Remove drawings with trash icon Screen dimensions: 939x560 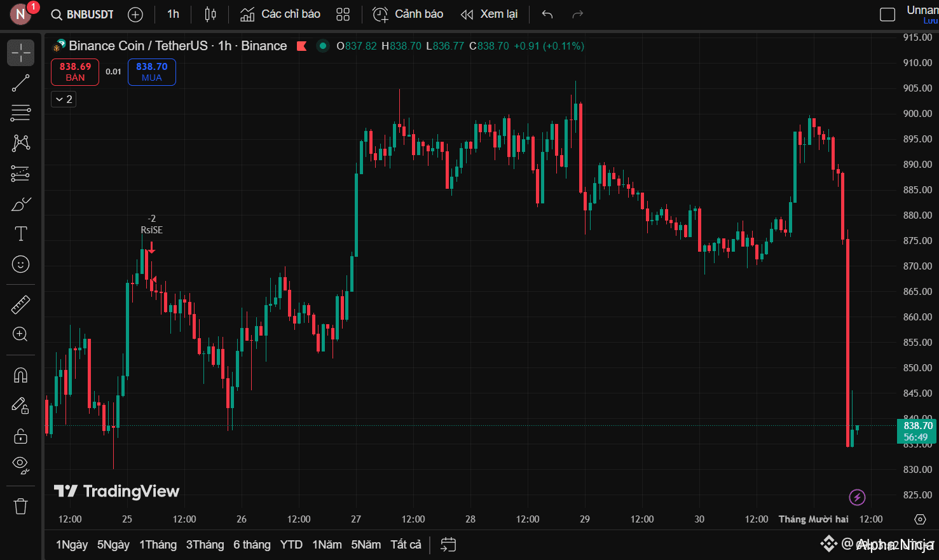(x=20, y=506)
